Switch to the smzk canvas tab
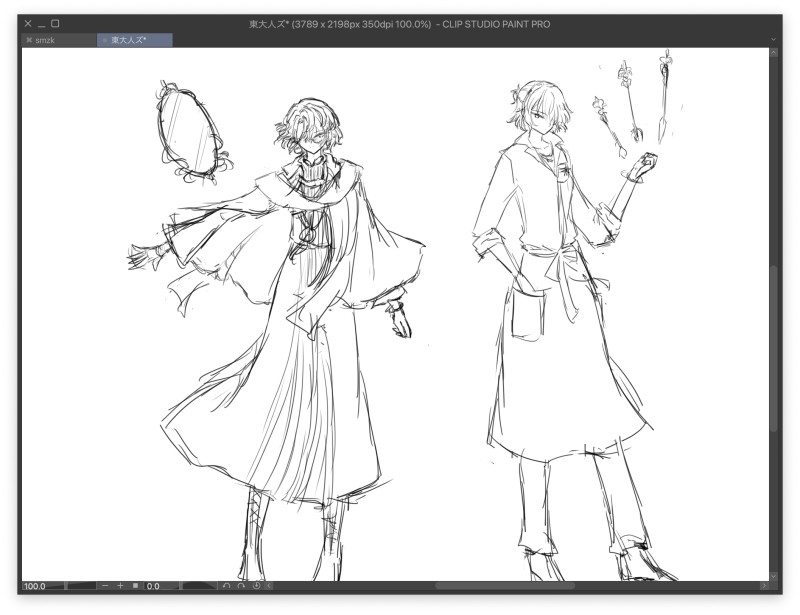Image resolution: width=800 pixels, height=615 pixels. [x=59, y=40]
